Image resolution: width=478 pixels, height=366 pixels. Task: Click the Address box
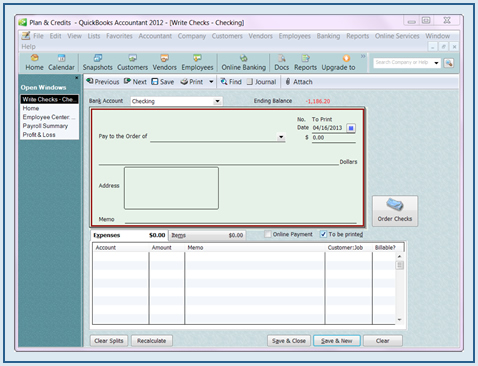pyautogui.click(x=171, y=188)
